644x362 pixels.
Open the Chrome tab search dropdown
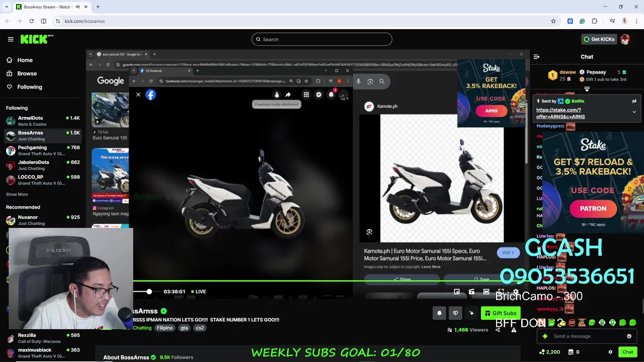pyautogui.click(x=7, y=7)
